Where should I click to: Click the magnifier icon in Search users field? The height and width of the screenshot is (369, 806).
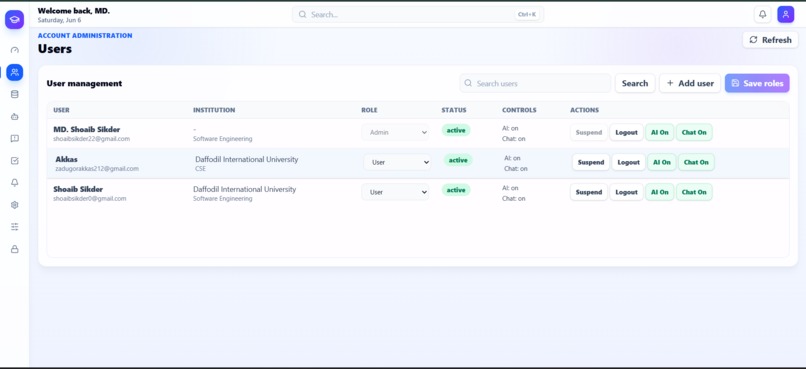(468, 83)
